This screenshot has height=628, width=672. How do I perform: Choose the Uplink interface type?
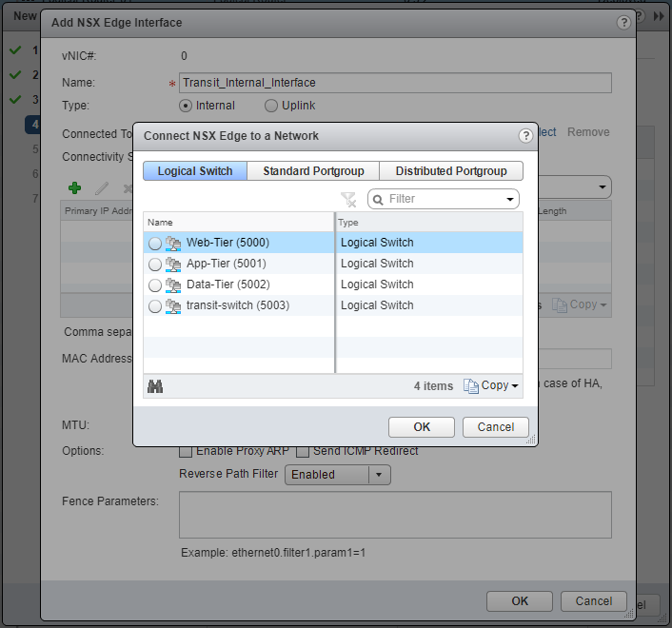click(271, 106)
